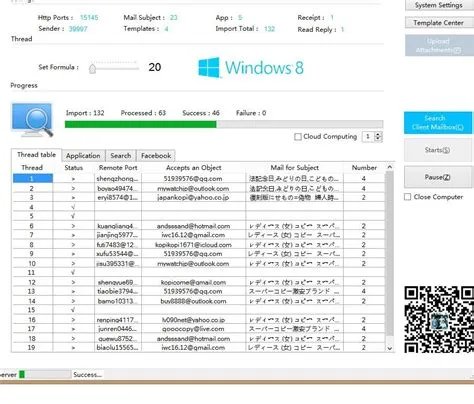Select thread row 1 in table
Viewport: 474px width, 404px height.
coord(199,179)
